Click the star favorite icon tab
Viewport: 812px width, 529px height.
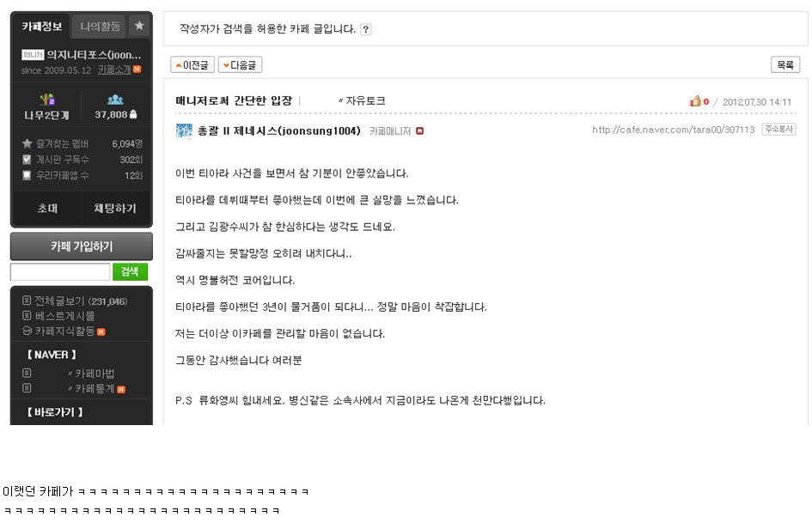pos(139,26)
